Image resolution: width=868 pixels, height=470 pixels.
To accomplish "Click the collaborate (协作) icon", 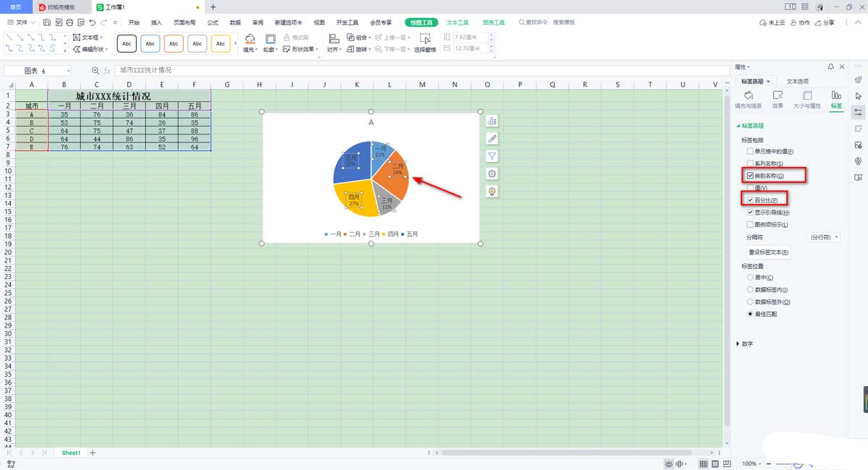I will pyautogui.click(x=799, y=22).
